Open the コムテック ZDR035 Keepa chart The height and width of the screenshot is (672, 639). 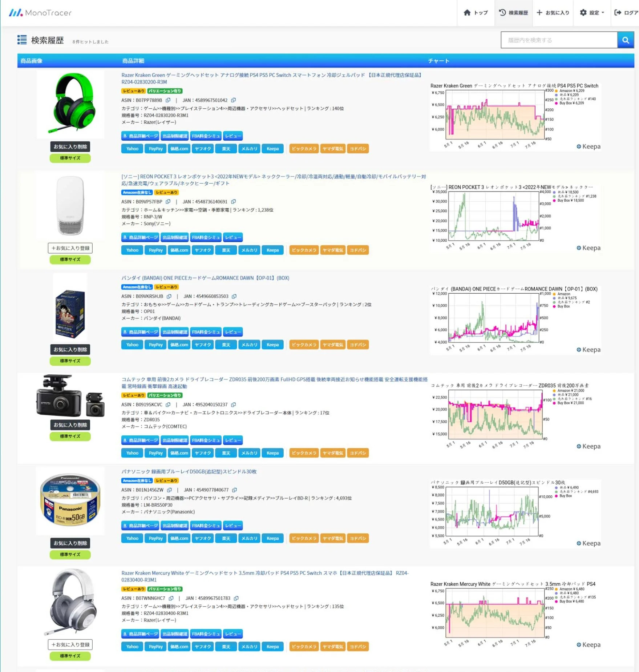pyautogui.click(x=515, y=417)
